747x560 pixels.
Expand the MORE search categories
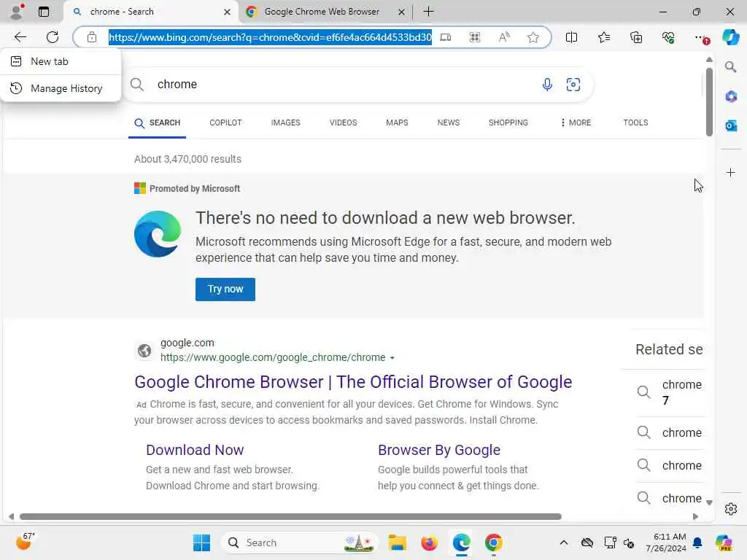click(576, 122)
